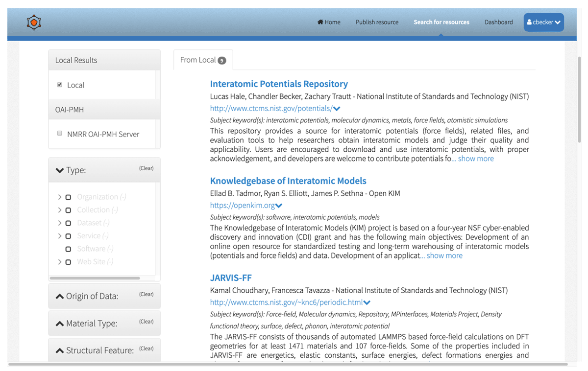Show more of the Knowledgebase description
The width and height of the screenshot is (588, 371).
click(x=444, y=255)
